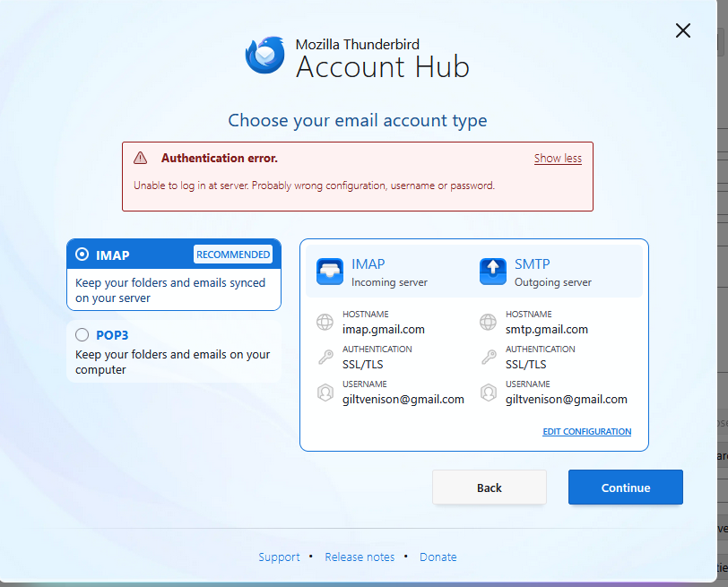Viewport: 728px width, 587px height.
Task: Click the user icon beside SMTP username
Action: (x=488, y=393)
